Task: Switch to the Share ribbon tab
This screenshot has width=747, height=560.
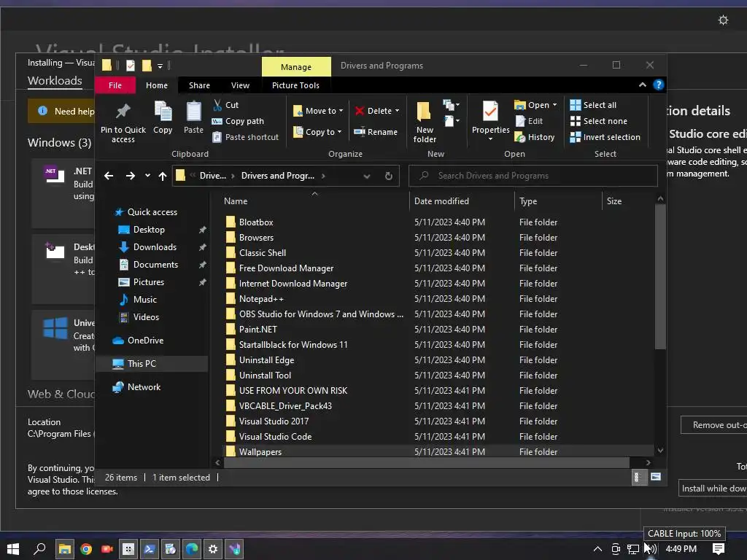Action: 199,85
